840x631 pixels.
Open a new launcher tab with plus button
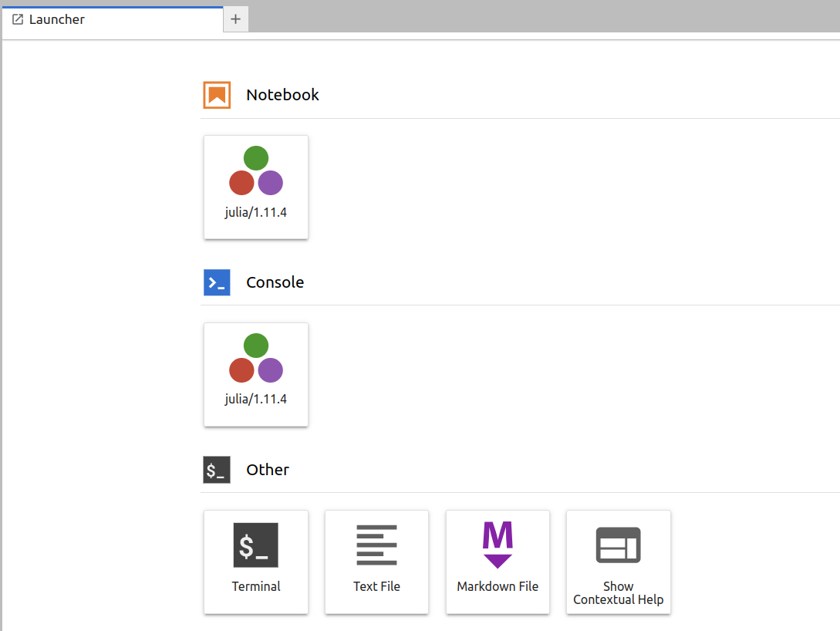point(236,19)
